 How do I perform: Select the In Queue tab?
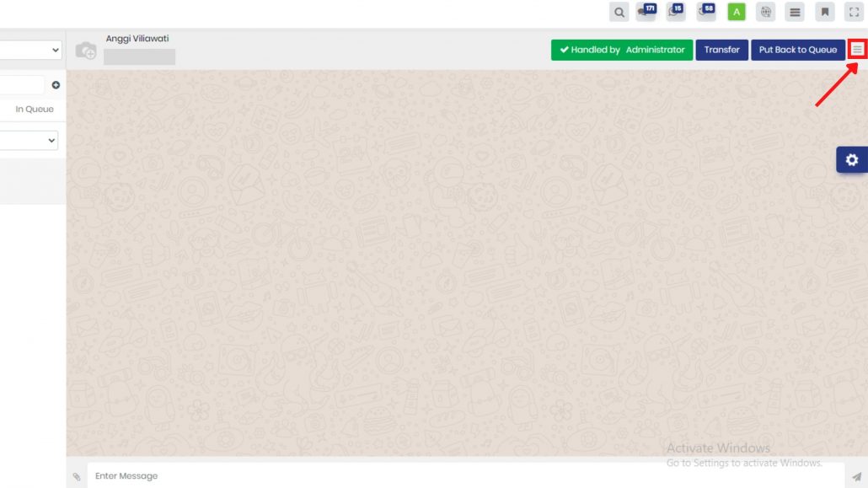click(x=35, y=109)
